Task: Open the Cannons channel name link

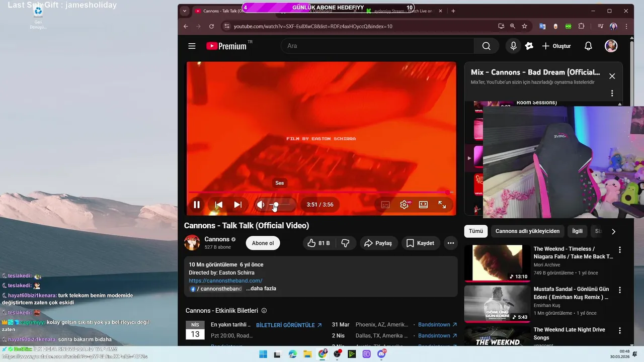Action: tap(217, 239)
